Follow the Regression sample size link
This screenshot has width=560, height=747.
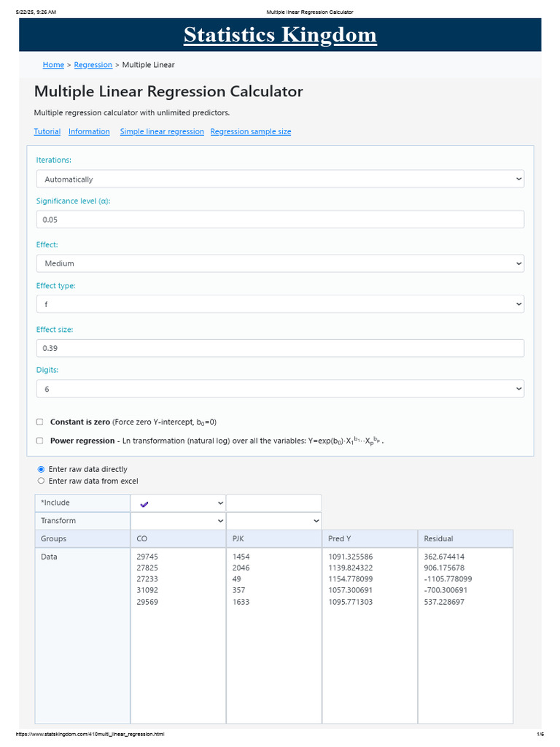251,131
